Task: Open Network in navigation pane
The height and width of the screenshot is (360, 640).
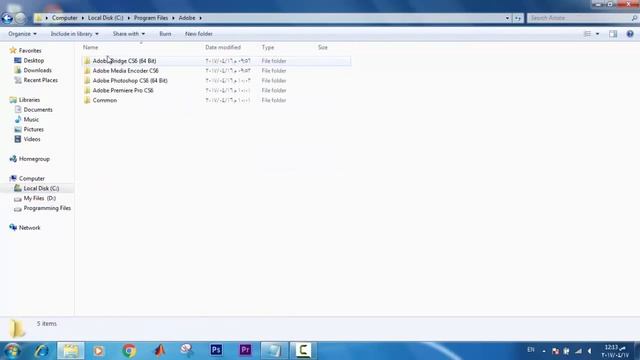Action: pyautogui.click(x=29, y=227)
